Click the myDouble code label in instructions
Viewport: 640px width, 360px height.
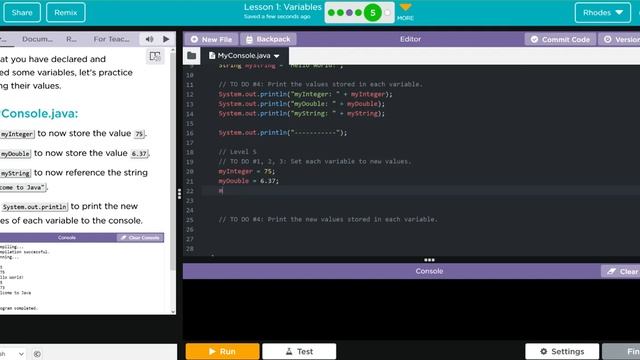point(15,154)
